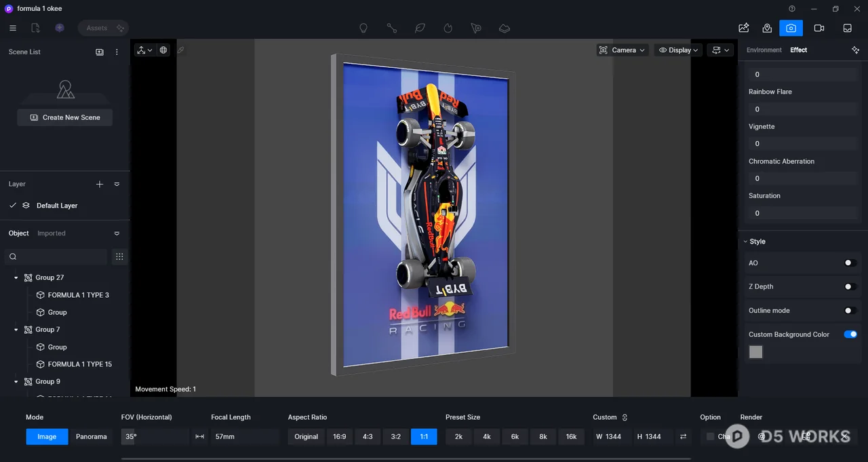The height and width of the screenshot is (462, 868).
Task: Select the cursor-plus placement tool
Action: point(476,28)
